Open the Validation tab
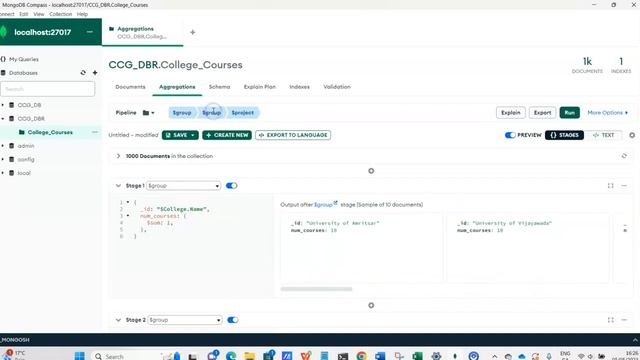 pos(337,87)
